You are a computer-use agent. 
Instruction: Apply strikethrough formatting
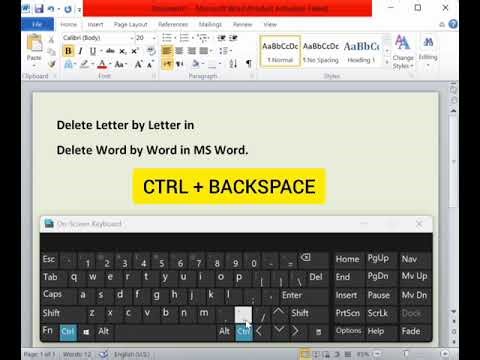pyautogui.click(x=110, y=51)
